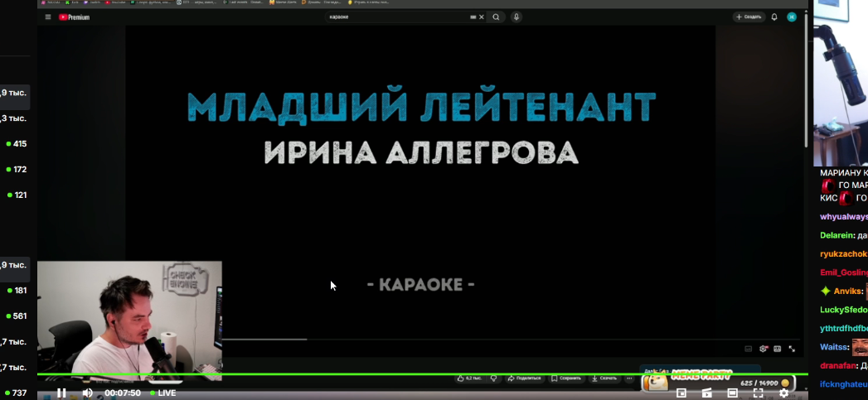Clear the караоке search text with X
The image size is (868, 400).
(482, 17)
